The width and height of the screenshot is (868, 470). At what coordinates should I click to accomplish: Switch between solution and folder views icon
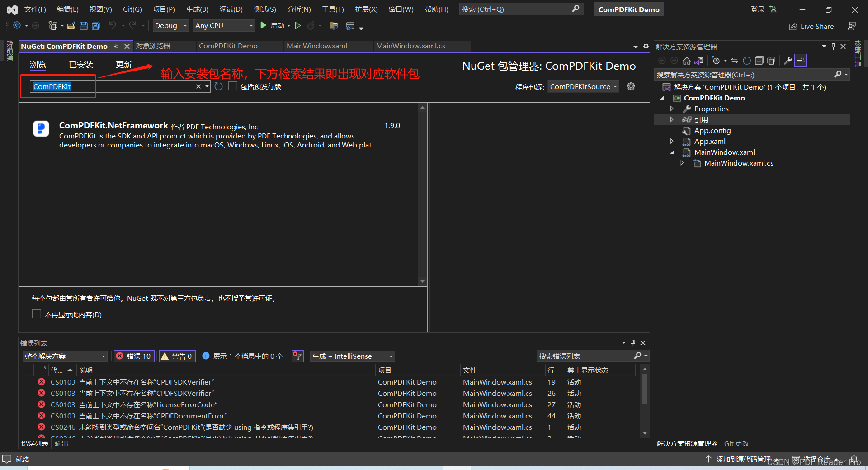[699, 61]
